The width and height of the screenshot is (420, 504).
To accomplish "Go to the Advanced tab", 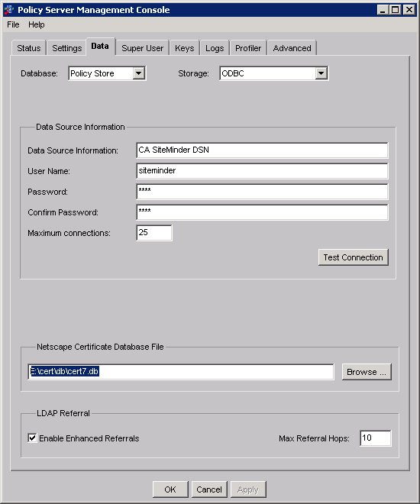I will (x=292, y=48).
